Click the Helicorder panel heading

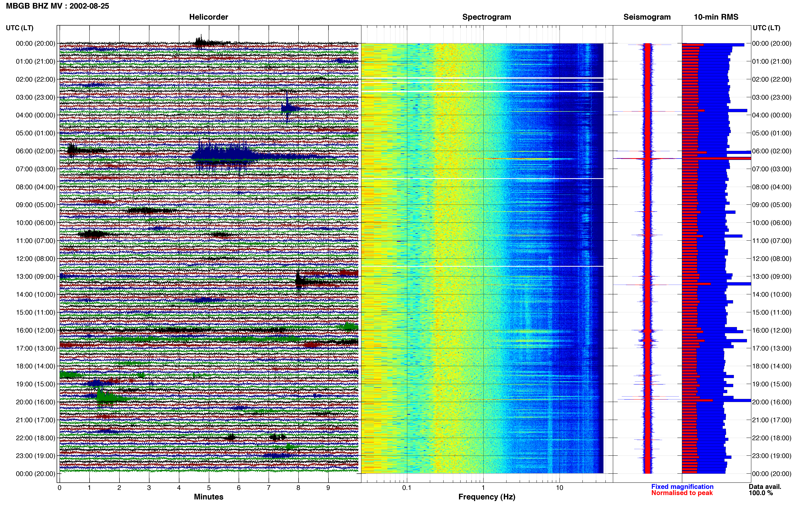pos(209,17)
